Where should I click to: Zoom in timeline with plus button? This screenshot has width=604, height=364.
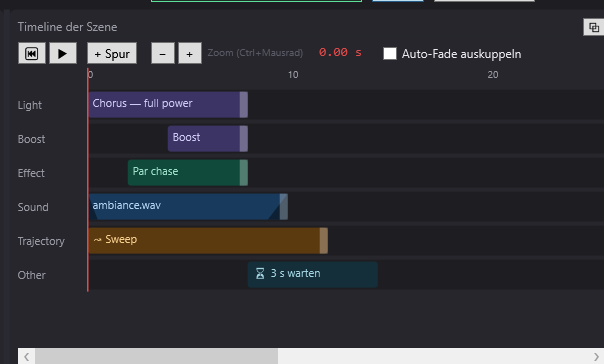[190, 53]
